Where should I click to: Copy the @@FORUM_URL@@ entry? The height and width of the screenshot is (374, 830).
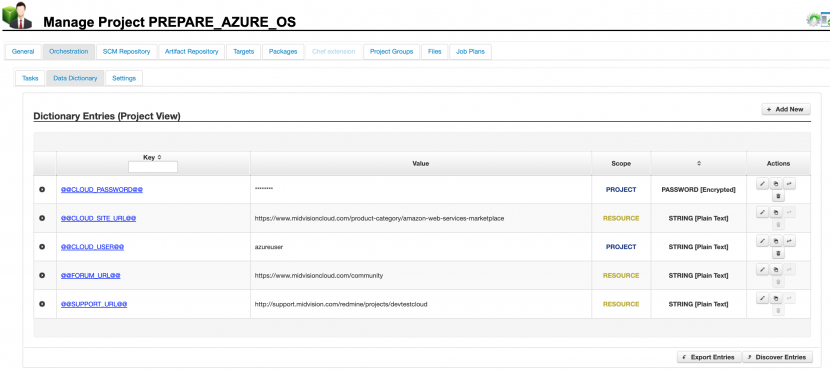click(776, 270)
